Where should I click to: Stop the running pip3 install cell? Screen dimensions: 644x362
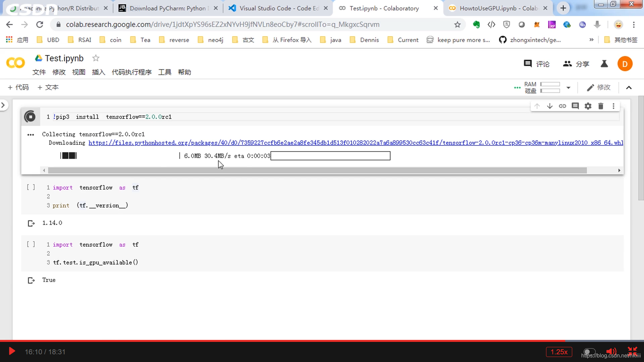[x=30, y=117]
